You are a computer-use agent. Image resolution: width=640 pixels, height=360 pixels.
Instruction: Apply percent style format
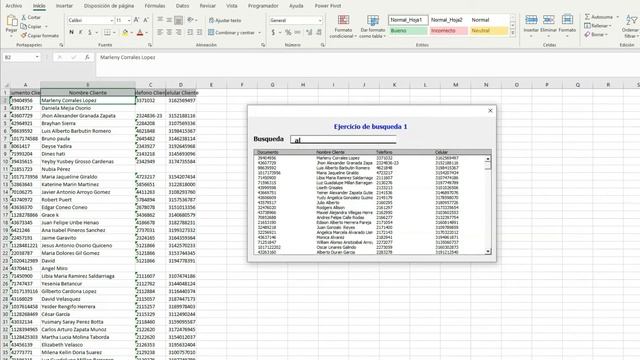coord(288,32)
